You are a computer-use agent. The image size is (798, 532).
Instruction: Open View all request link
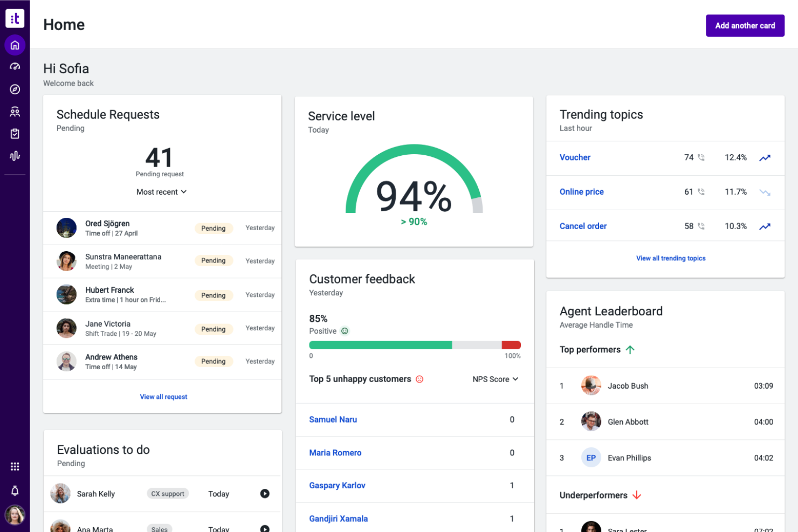(163, 397)
